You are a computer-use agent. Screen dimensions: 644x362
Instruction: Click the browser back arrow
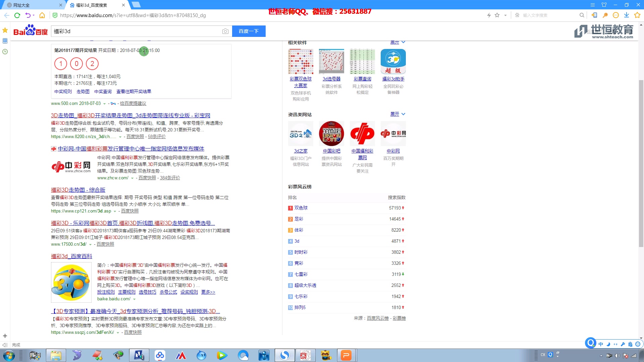coord(7,15)
